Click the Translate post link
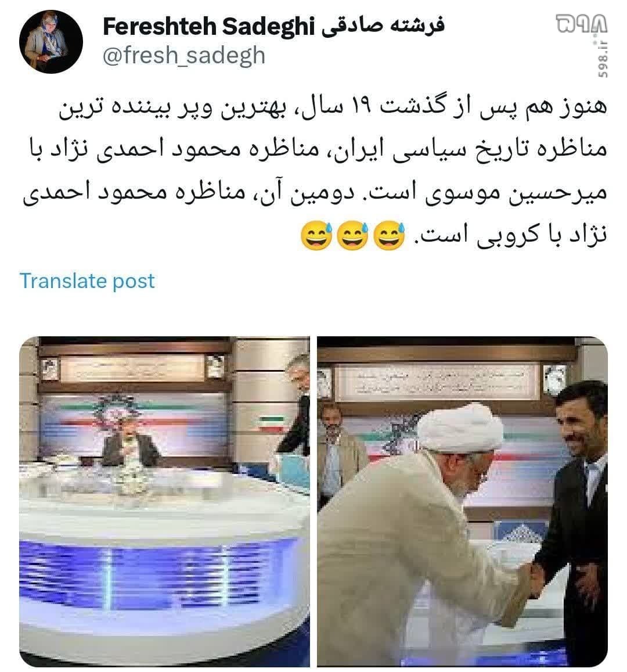This screenshot has height=672, width=627. coord(87,281)
